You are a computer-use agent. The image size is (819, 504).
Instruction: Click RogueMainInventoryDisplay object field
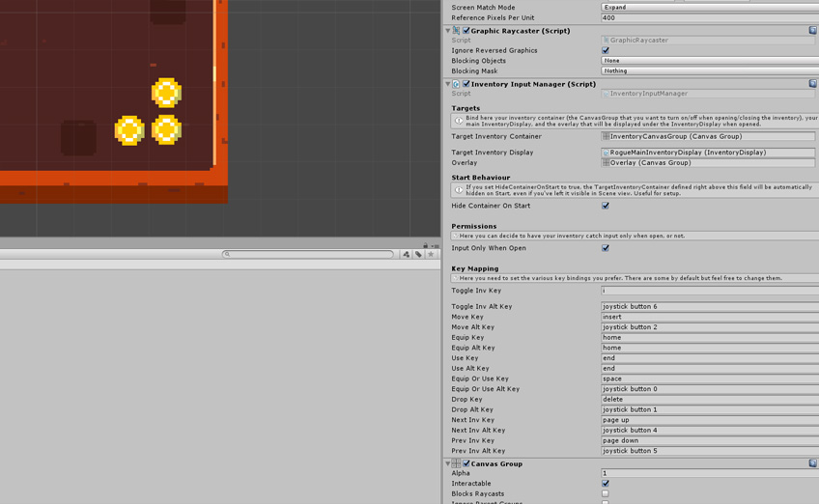pos(708,153)
